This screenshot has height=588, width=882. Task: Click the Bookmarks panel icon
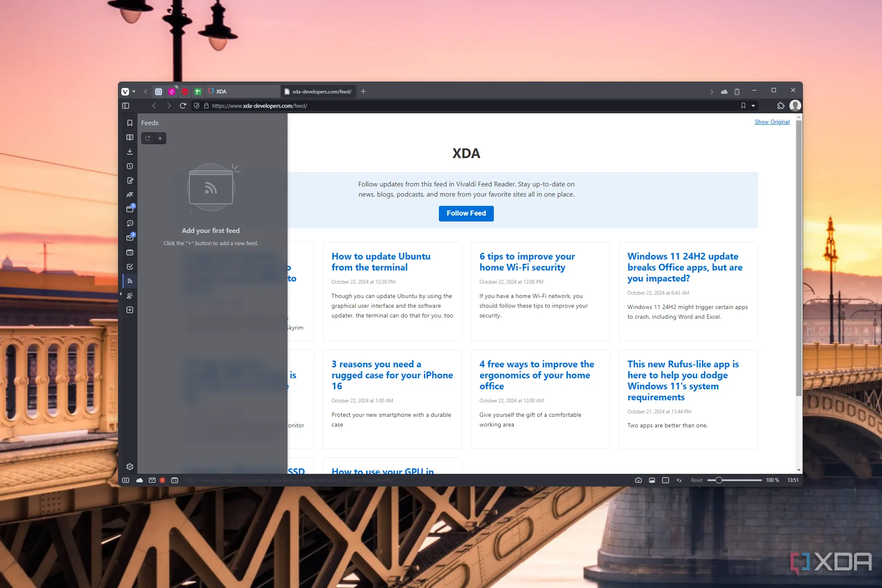pyautogui.click(x=130, y=123)
